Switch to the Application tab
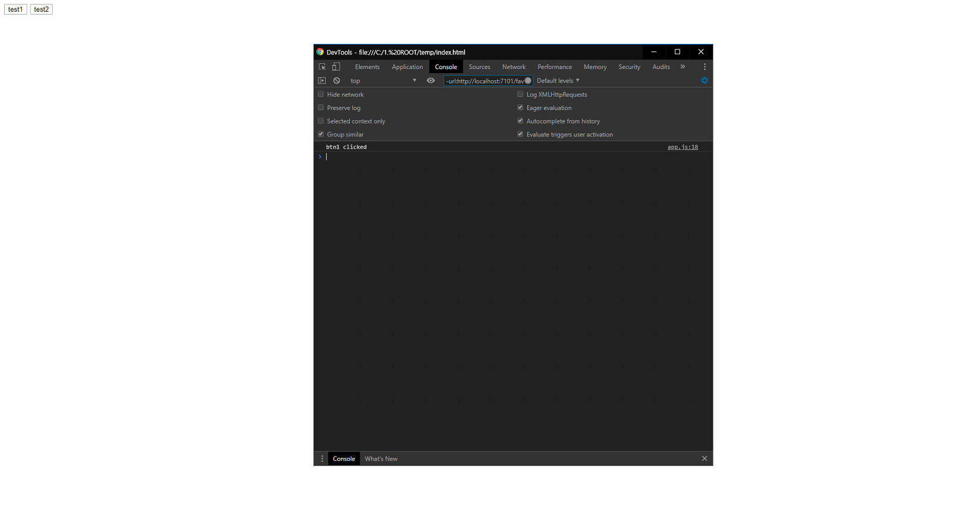 [x=407, y=67]
